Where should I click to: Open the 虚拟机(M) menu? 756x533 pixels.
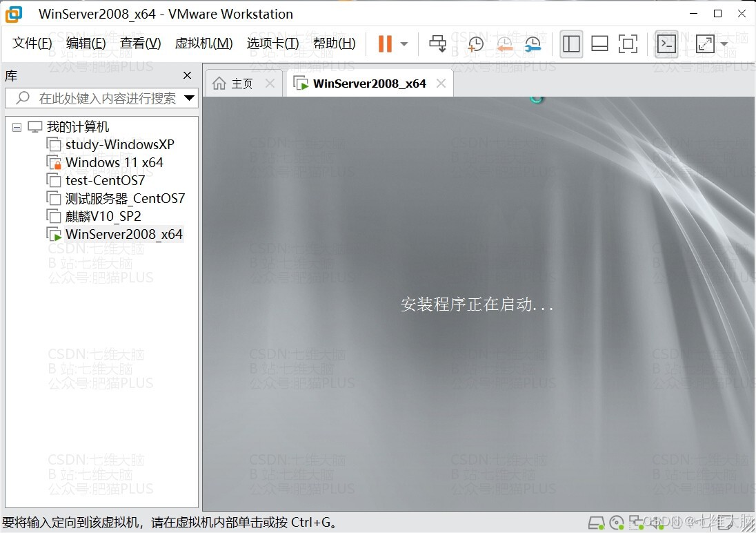click(x=203, y=43)
